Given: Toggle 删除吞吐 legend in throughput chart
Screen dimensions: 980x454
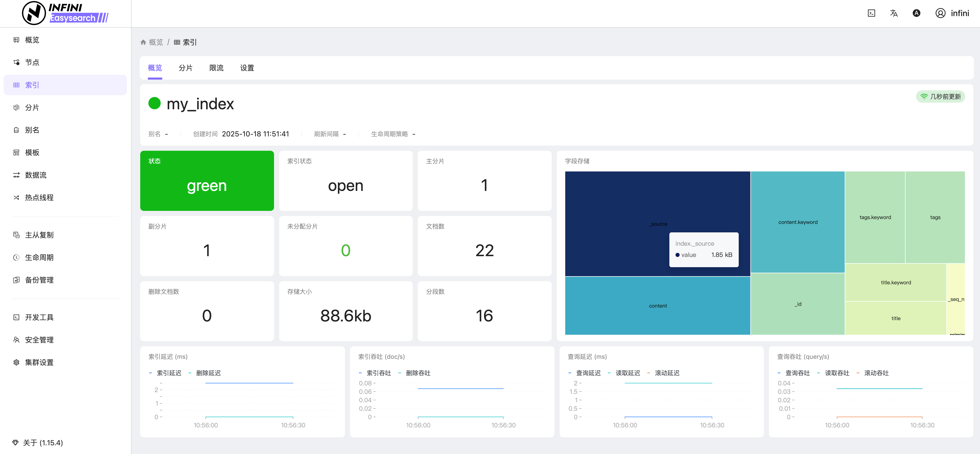Looking at the screenshot, I should (x=418, y=373).
